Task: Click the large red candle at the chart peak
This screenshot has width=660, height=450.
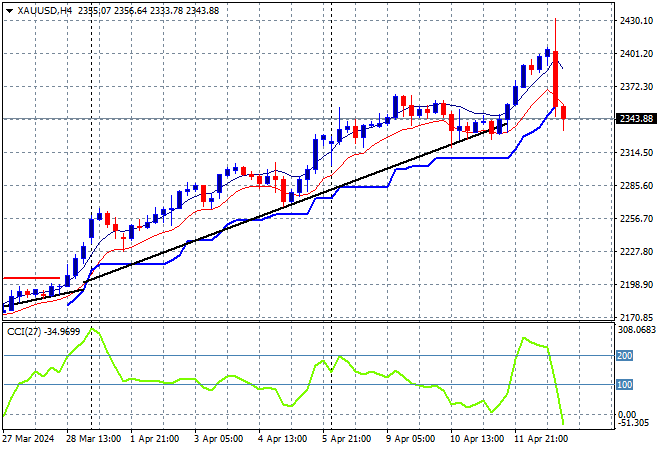Action: (554, 78)
